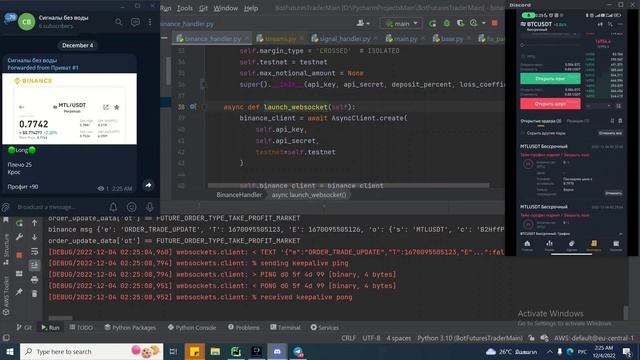This screenshot has width=640, height=360.
Task: Open the TODO tool window
Action: pos(81,328)
